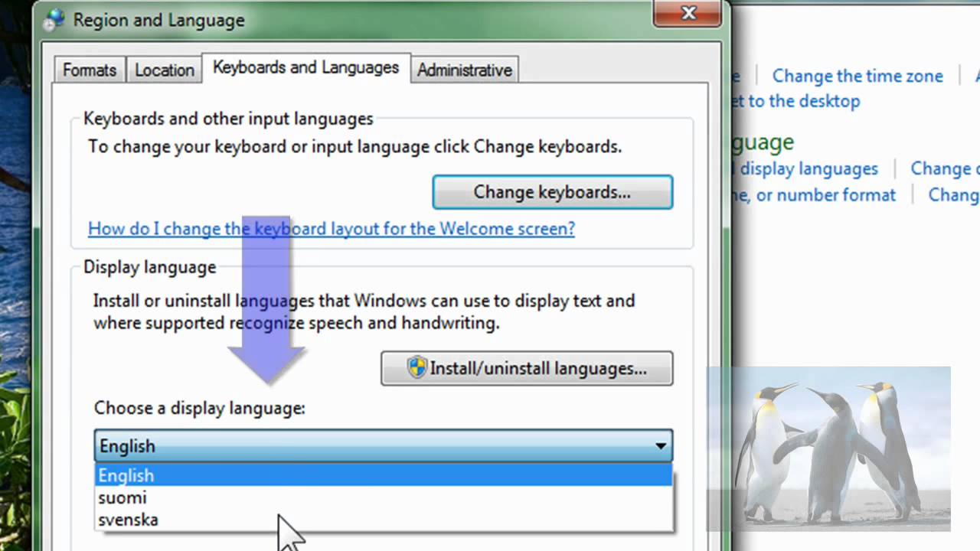Click Install/uninstall languages button
The height and width of the screenshot is (551, 980).
point(527,368)
